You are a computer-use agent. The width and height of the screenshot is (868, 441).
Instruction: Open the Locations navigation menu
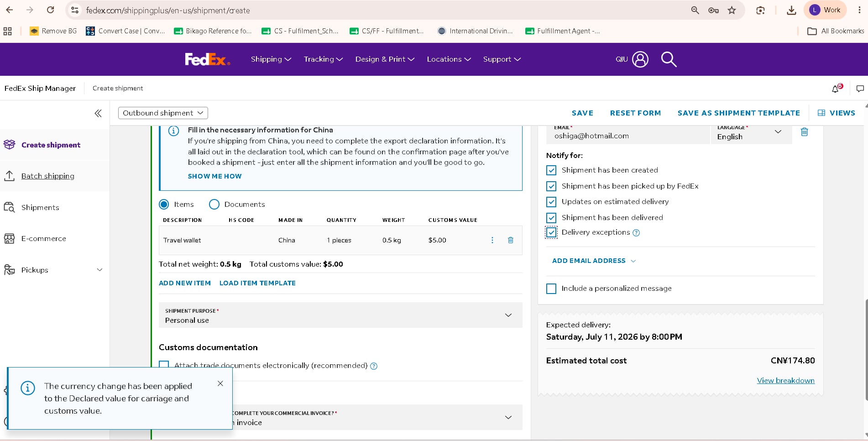pyautogui.click(x=449, y=59)
